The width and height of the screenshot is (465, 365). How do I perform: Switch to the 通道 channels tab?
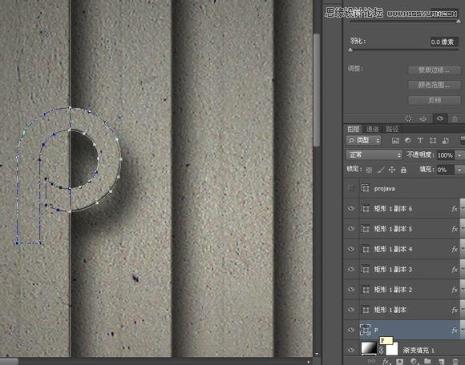click(x=372, y=129)
